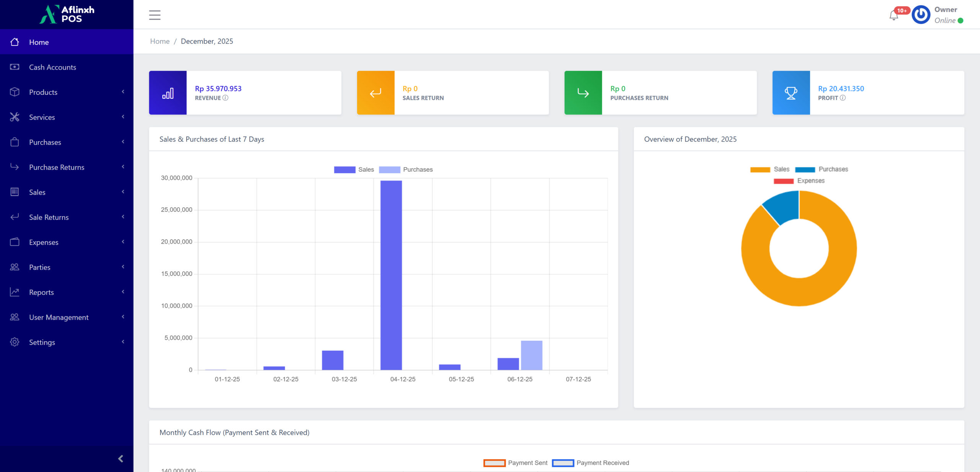Click the Profit trophy icon tile

pyautogui.click(x=791, y=93)
